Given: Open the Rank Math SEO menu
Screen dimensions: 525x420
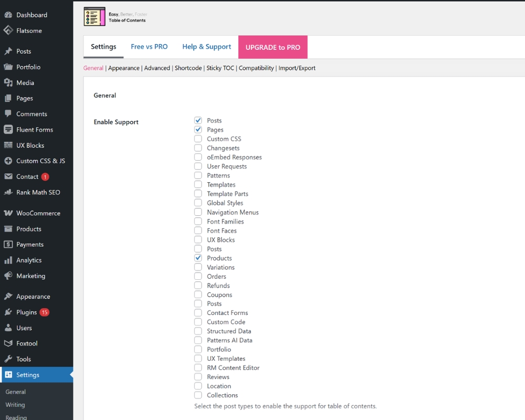Looking at the screenshot, I should pos(37,192).
